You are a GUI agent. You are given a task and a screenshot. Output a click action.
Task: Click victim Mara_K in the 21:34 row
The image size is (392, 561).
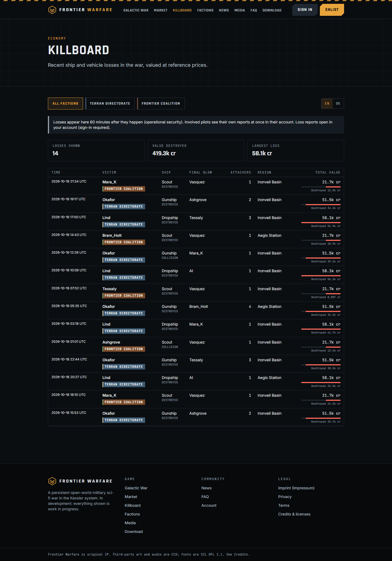tap(109, 182)
